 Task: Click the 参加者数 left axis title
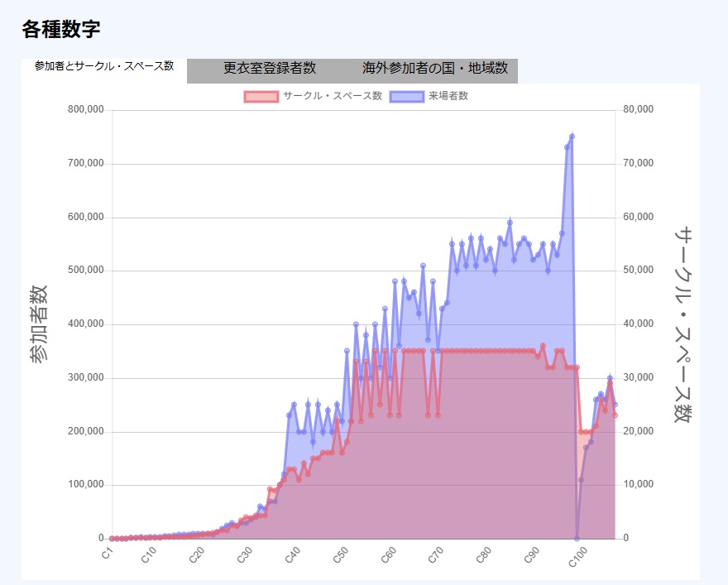pos(39,324)
